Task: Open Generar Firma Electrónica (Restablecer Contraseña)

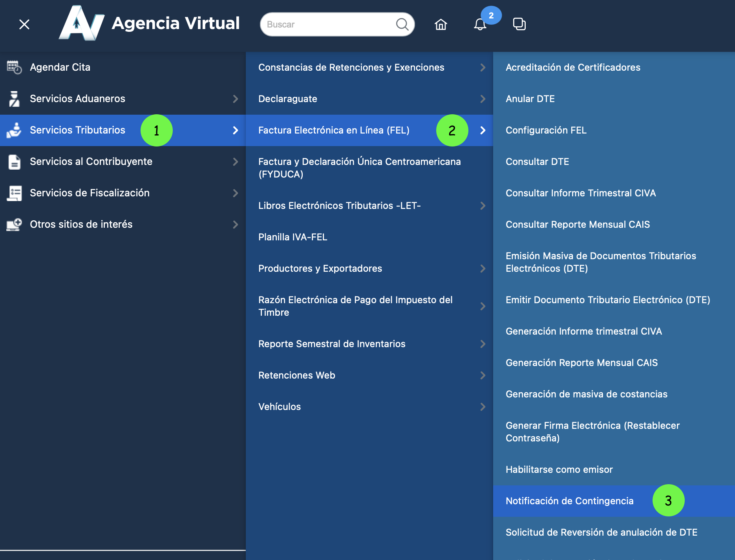Action: tap(614, 432)
